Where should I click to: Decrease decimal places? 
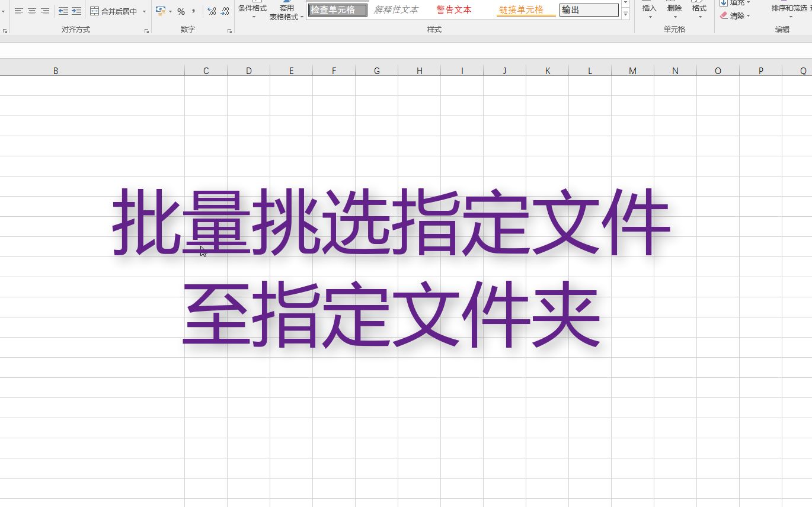tap(225, 11)
